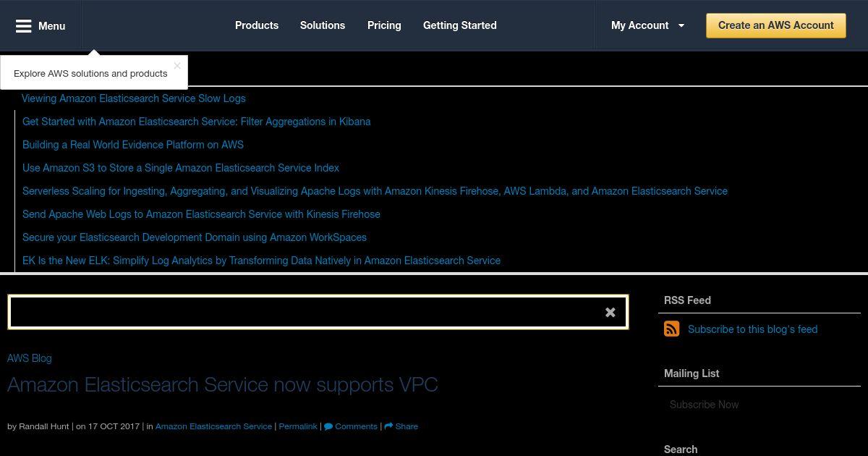
Task: Open Getting Started in the navigation
Action: click(x=460, y=25)
